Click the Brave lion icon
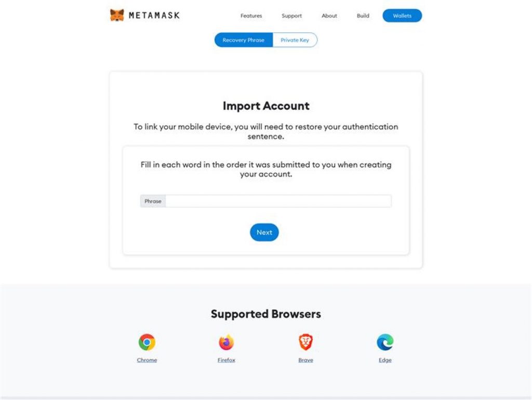 tap(305, 342)
